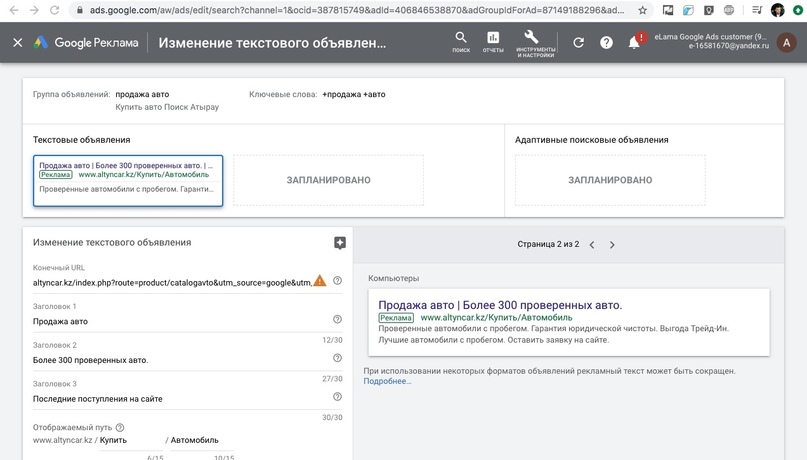Open the account avatar A
This screenshot has width=807, height=460.
786,43
